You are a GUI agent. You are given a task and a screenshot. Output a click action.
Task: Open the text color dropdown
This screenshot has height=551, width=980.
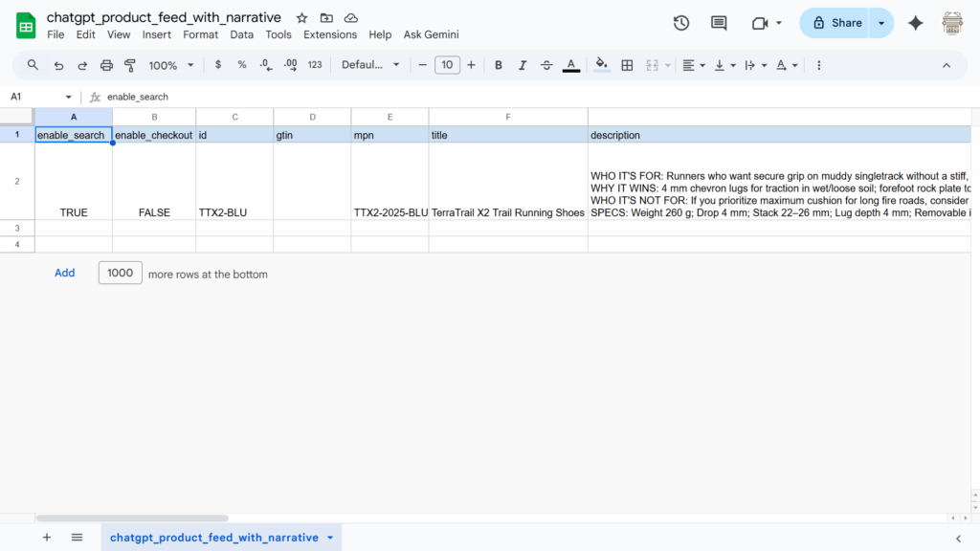pyautogui.click(x=571, y=65)
